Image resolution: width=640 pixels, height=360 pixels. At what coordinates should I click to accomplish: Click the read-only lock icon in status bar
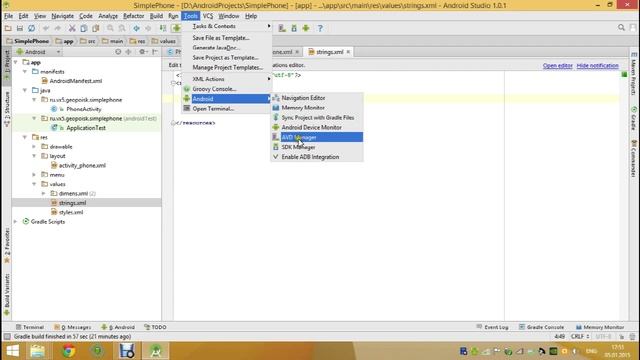pyautogui.click(x=622, y=337)
